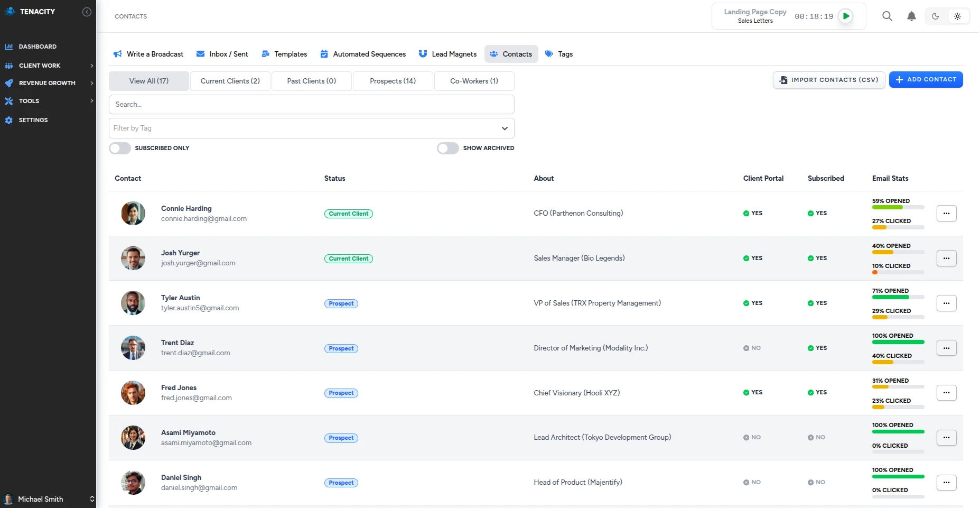
Task: Switch to the Prospects (14) tab
Action: [x=393, y=81]
